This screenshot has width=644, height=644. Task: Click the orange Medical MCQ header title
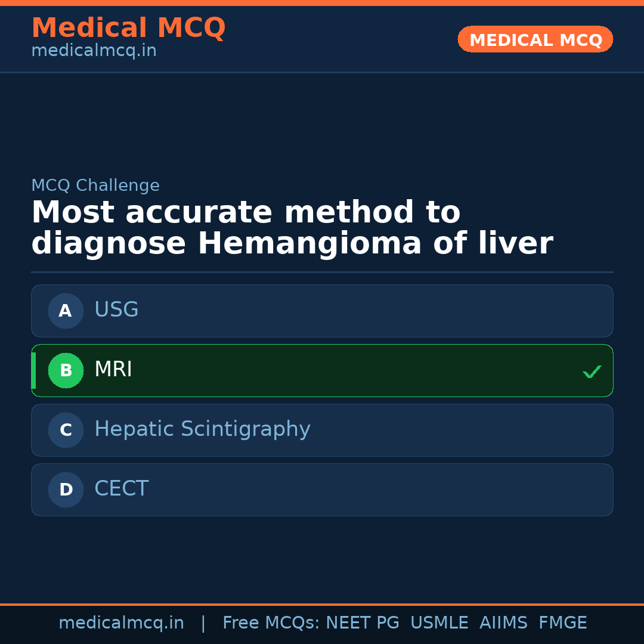click(x=128, y=28)
